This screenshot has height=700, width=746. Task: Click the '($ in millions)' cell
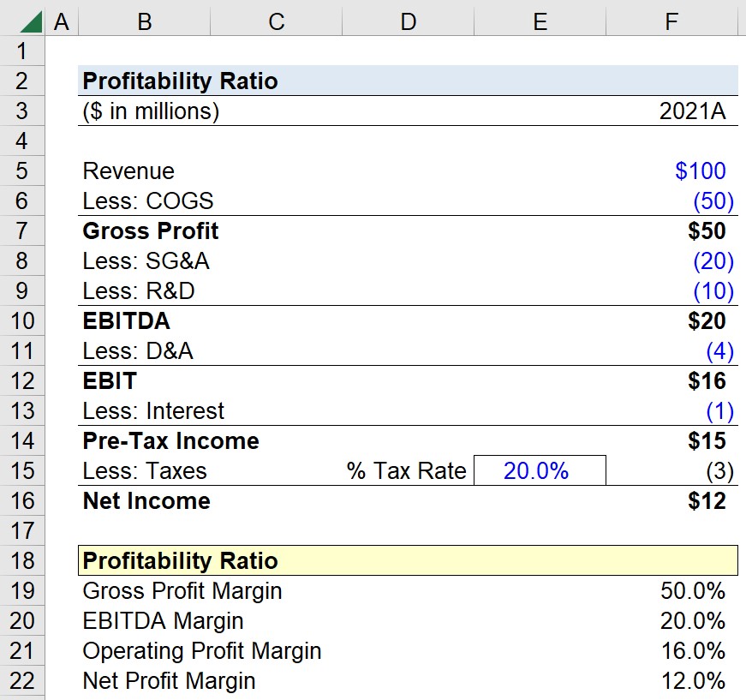151,111
